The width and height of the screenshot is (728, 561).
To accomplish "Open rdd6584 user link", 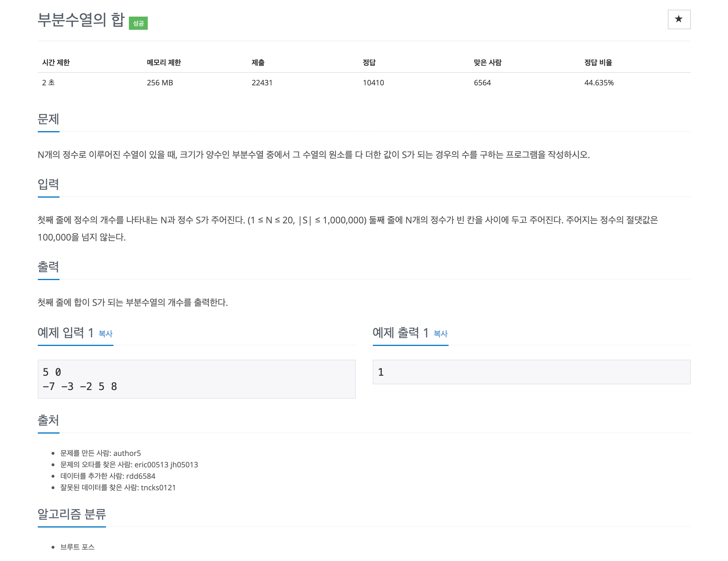I will pyautogui.click(x=141, y=476).
